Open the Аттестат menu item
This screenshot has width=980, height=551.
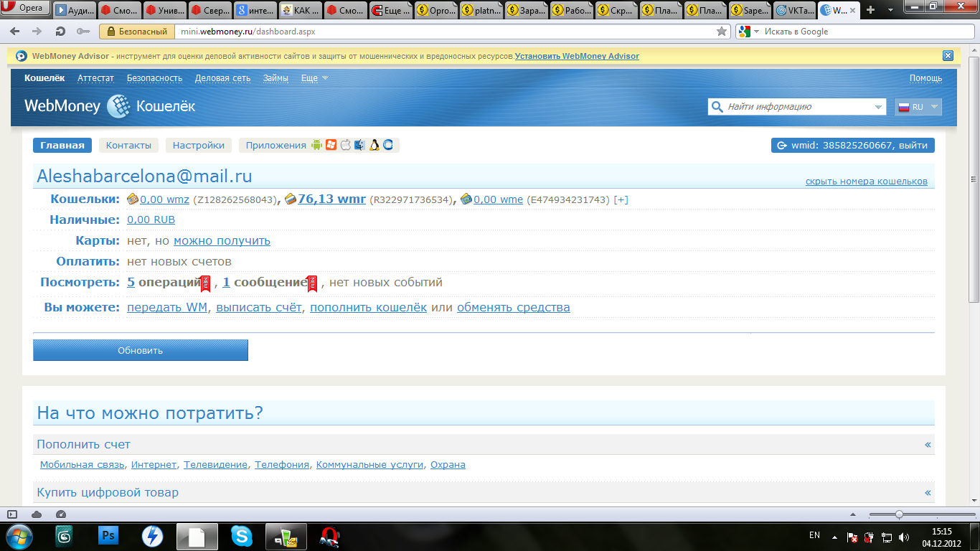coord(96,78)
